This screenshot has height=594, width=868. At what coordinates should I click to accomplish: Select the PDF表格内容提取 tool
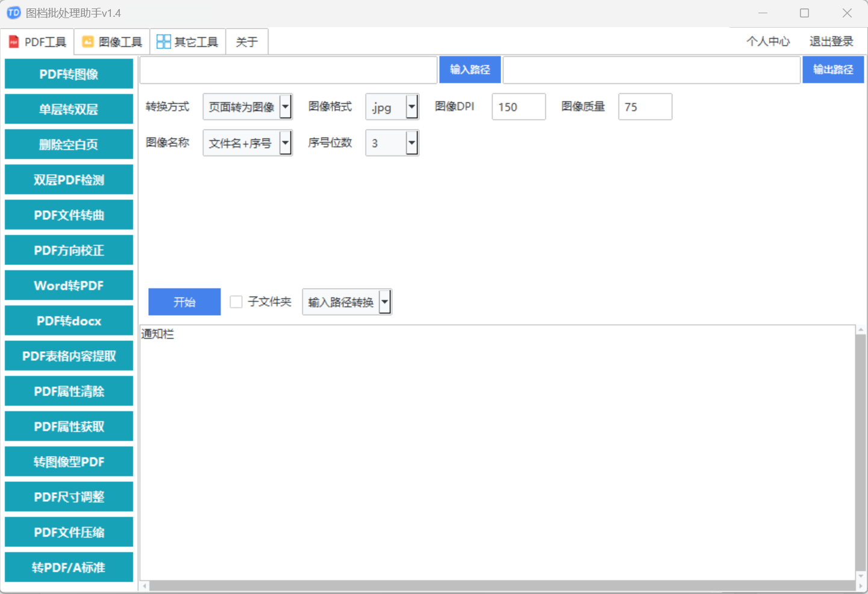[x=69, y=355]
